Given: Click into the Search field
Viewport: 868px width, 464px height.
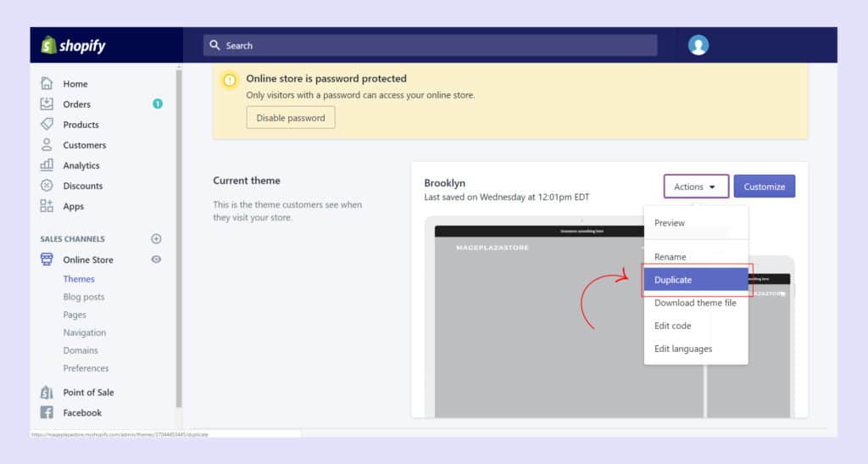Looking at the screenshot, I should [x=430, y=46].
